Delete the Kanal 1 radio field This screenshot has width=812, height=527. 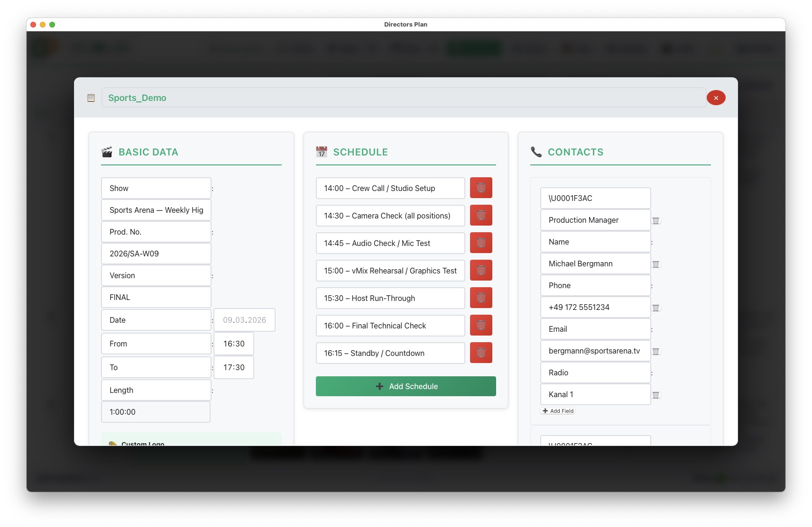point(656,395)
